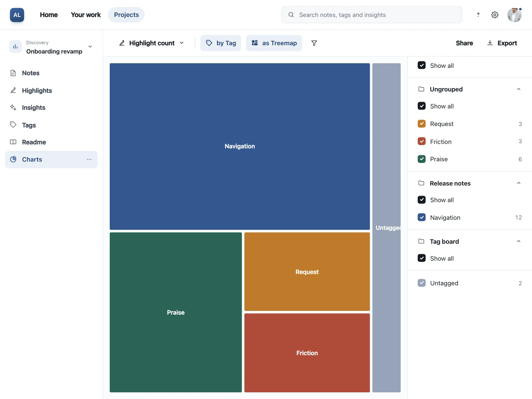Select the Projects tab
Image resolution: width=532 pixels, height=399 pixels.
pyautogui.click(x=126, y=15)
